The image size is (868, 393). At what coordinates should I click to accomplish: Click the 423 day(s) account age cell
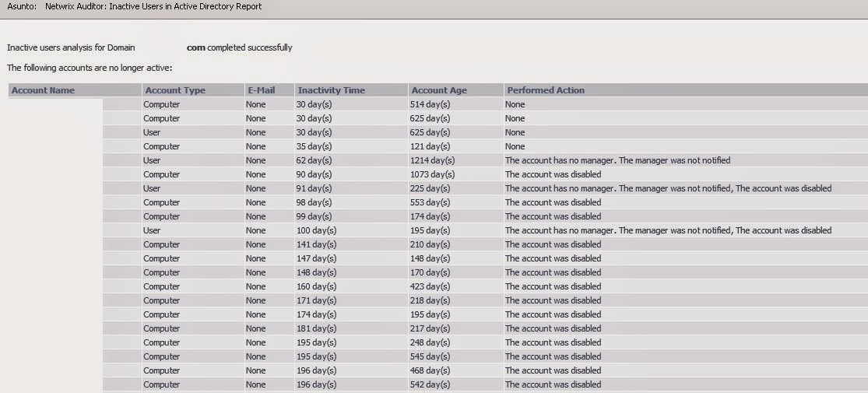[x=430, y=286]
